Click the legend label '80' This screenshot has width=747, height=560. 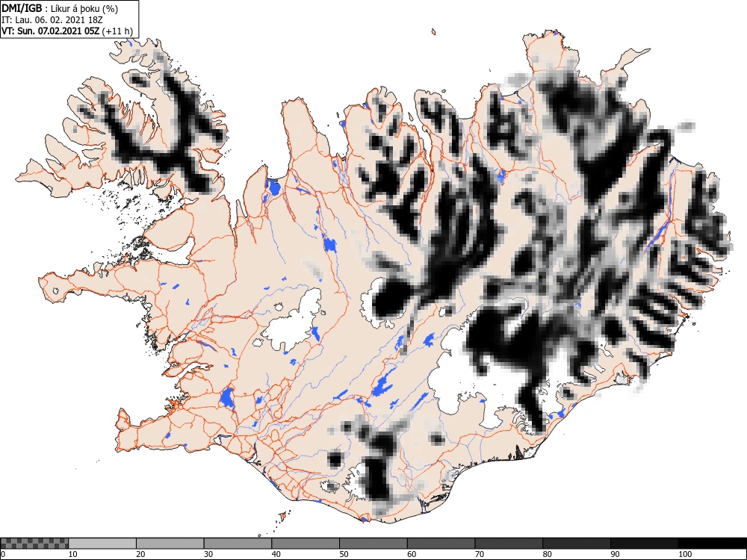pyautogui.click(x=547, y=554)
